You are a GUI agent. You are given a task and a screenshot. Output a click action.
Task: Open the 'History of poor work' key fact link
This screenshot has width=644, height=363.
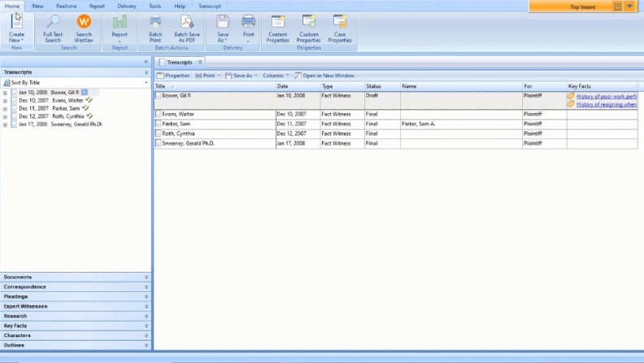click(x=605, y=96)
